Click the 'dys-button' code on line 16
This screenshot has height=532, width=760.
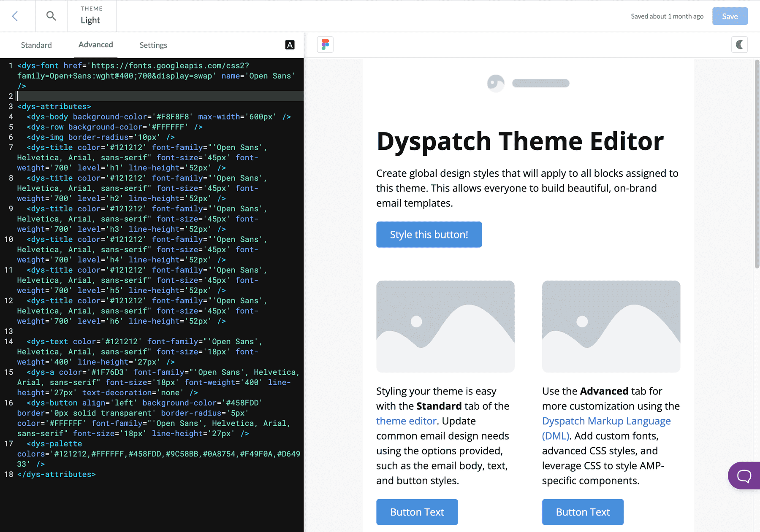pos(54,403)
